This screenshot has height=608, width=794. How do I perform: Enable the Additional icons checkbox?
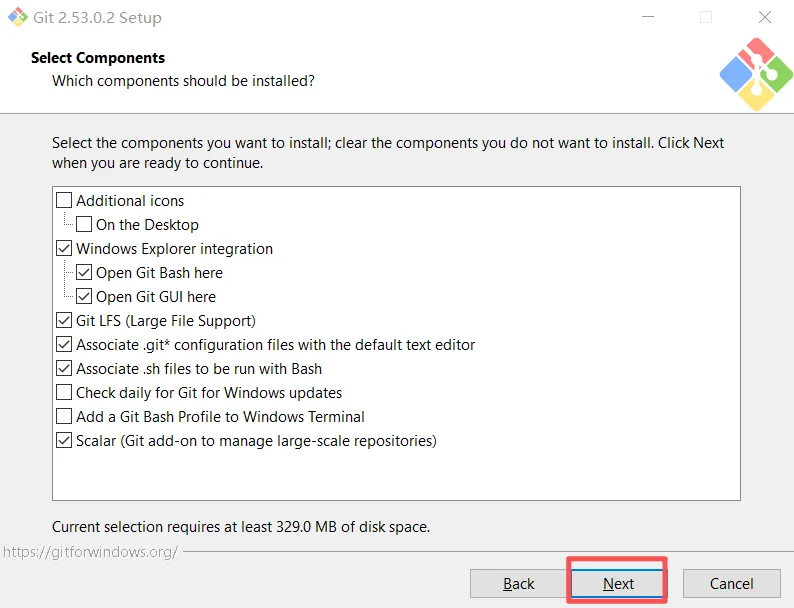click(65, 201)
